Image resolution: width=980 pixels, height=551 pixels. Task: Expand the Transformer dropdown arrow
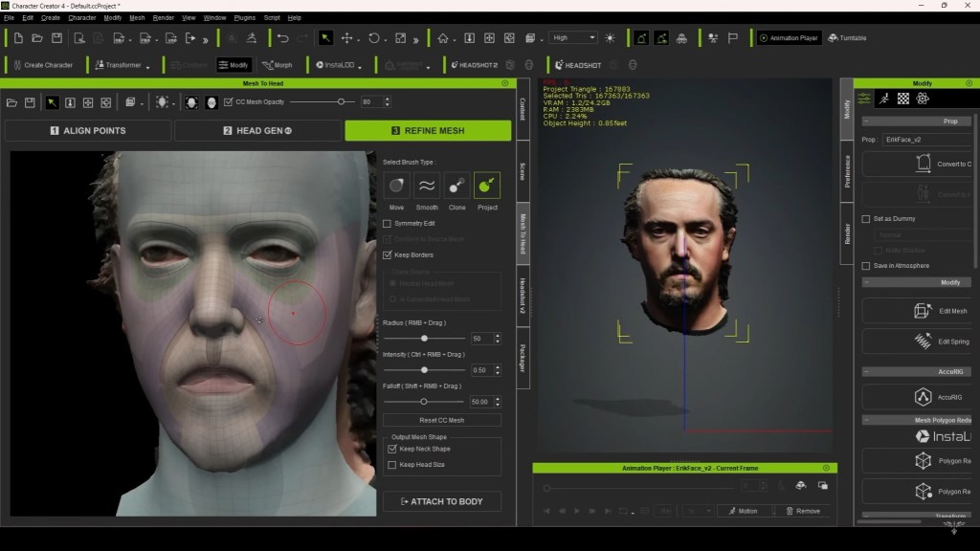point(147,67)
